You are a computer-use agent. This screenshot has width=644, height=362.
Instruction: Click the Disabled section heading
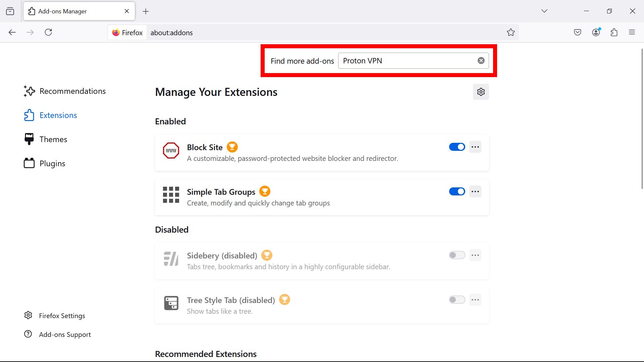point(172,230)
